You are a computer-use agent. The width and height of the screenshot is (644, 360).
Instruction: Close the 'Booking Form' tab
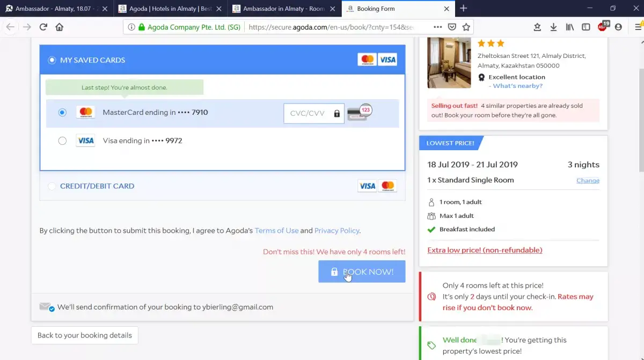[x=447, y=9]
